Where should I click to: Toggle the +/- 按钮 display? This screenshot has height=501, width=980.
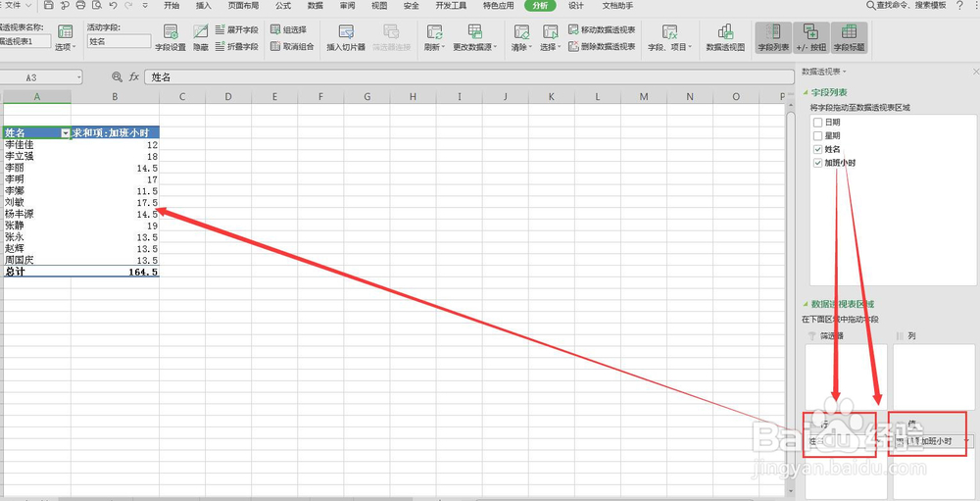click(x=811, y=37)
